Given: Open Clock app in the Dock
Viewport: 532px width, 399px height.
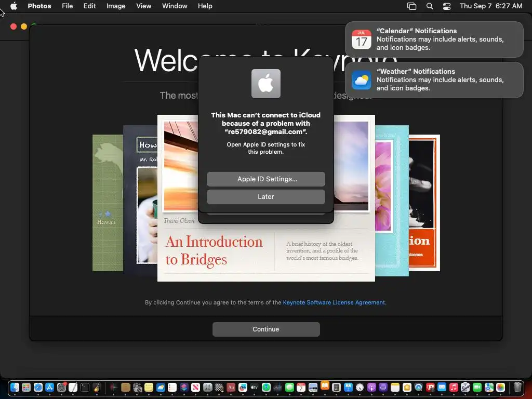Looking at the screenshot, I should click(360, 387).
